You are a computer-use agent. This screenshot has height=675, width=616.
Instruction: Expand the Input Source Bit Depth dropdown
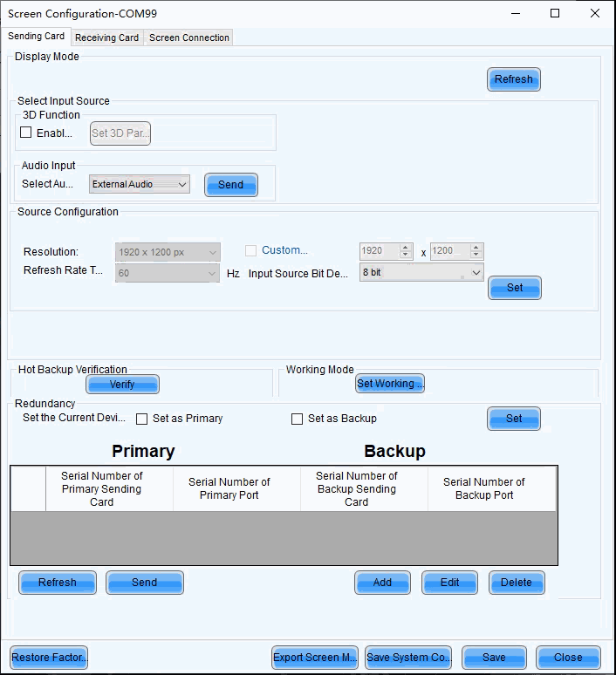(421, 272)
